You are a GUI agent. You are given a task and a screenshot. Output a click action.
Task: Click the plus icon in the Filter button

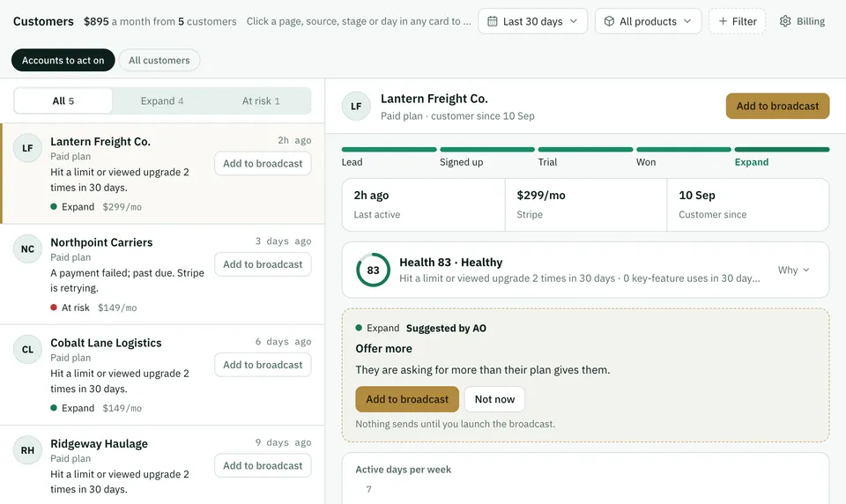(x=723, y=21)
